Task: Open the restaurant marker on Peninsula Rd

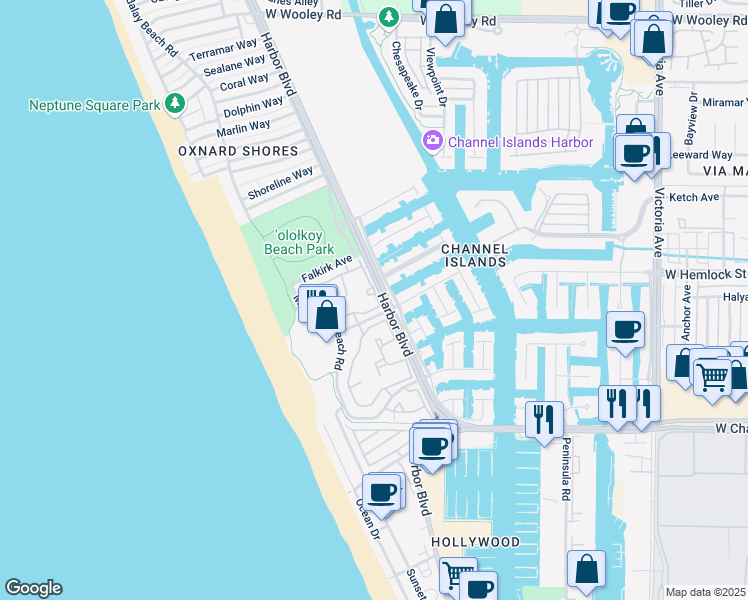Action: (544, 416)
